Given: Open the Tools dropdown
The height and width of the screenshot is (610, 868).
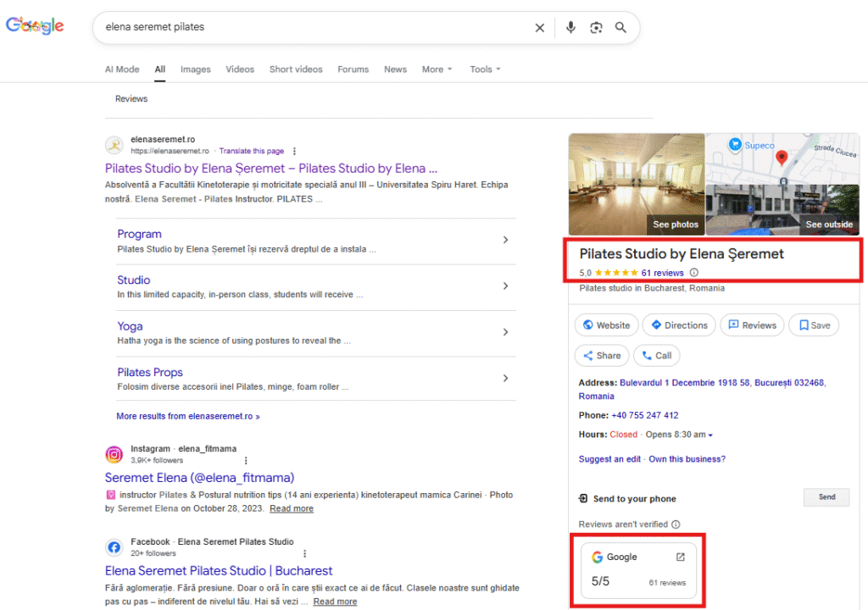Looking at the screenshot, I should [485, 69].
